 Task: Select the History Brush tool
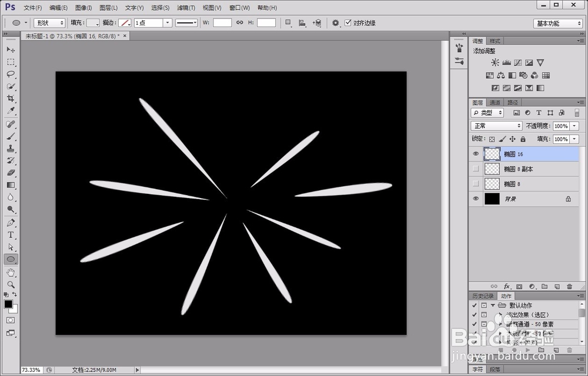tap(11, 160)
